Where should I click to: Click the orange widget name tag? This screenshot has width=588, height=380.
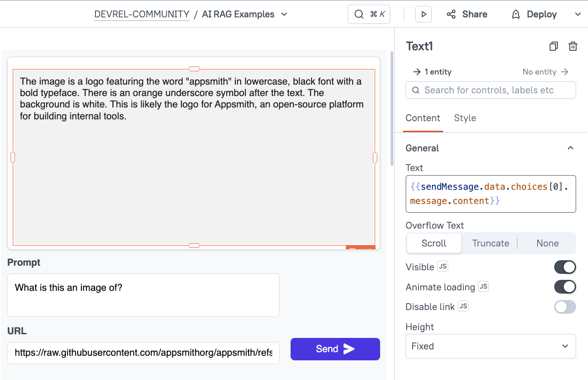pos(360,247)
